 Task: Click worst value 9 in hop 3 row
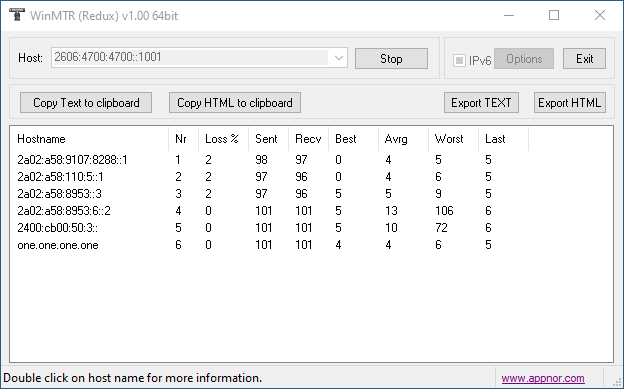click(x=438, y=194)
